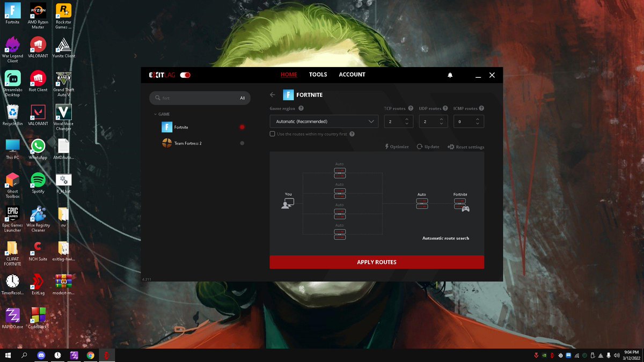The image size is (644, 362).
Task: Click Spotify desktop shortcut
Action: (38, 182)
